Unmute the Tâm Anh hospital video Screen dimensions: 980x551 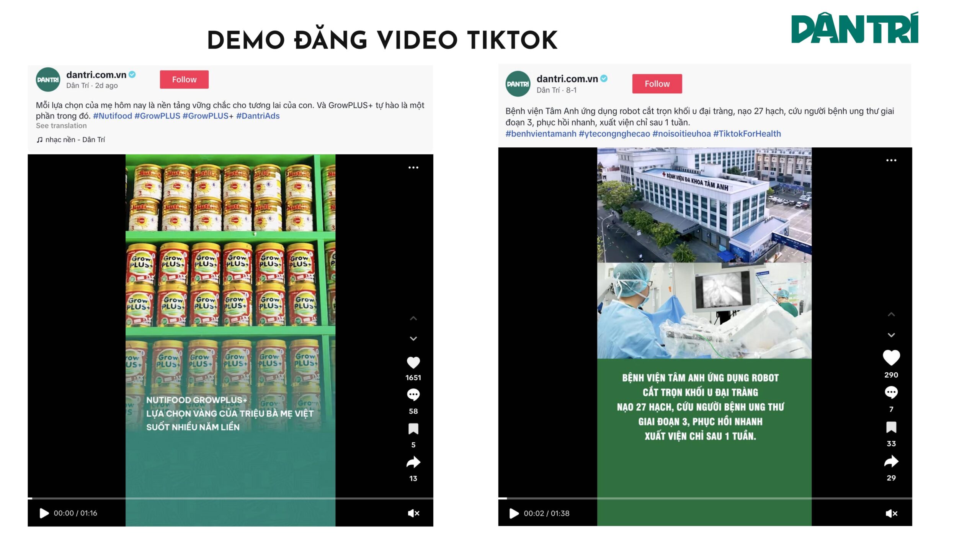[x=892, y=514]
